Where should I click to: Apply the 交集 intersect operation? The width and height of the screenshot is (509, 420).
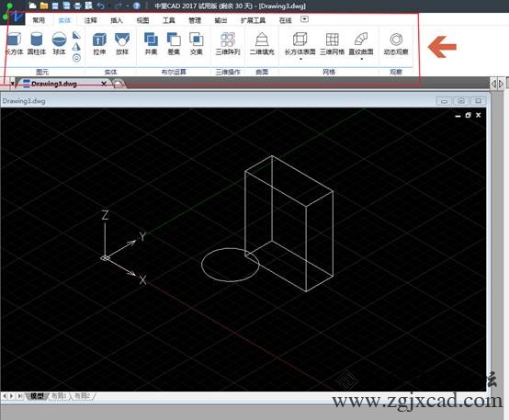197,44
